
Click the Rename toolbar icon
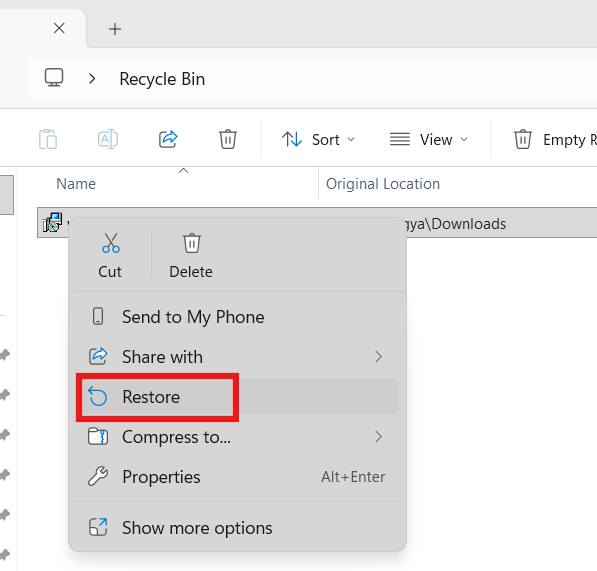(108, 139)
